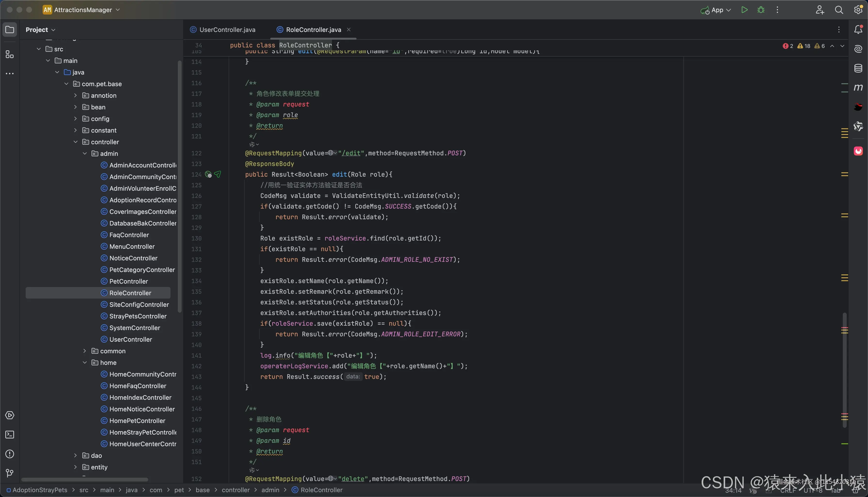Open IDE settings gear

(x=858, y=10)
